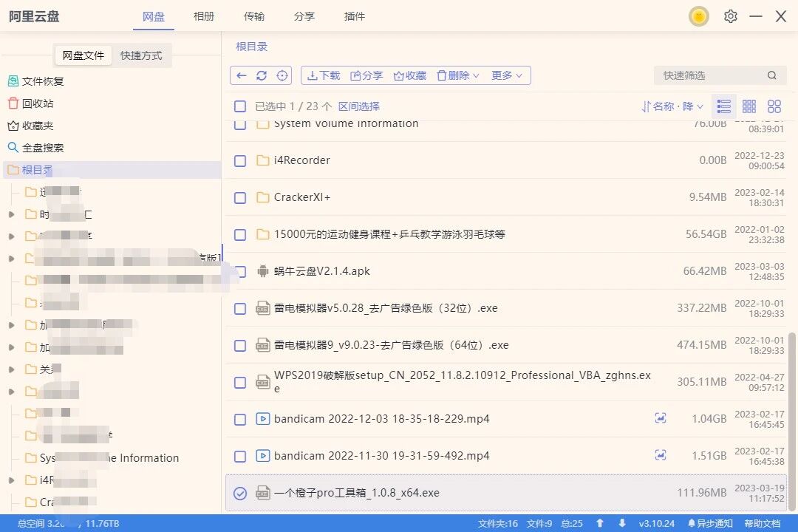Open the 分享 tab
This screenshot has height=532, width=798.
point(304,16)
